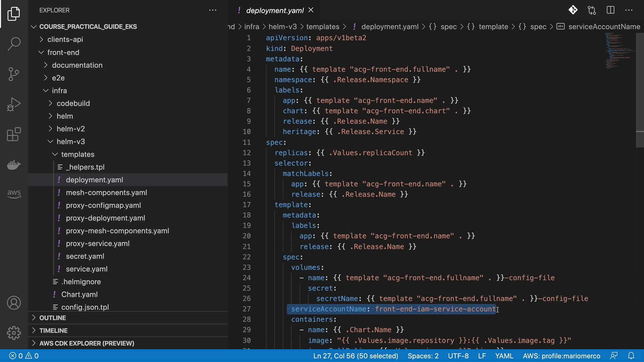Open the Run and Debug view
644x362 pixels.
coord(14,104)
